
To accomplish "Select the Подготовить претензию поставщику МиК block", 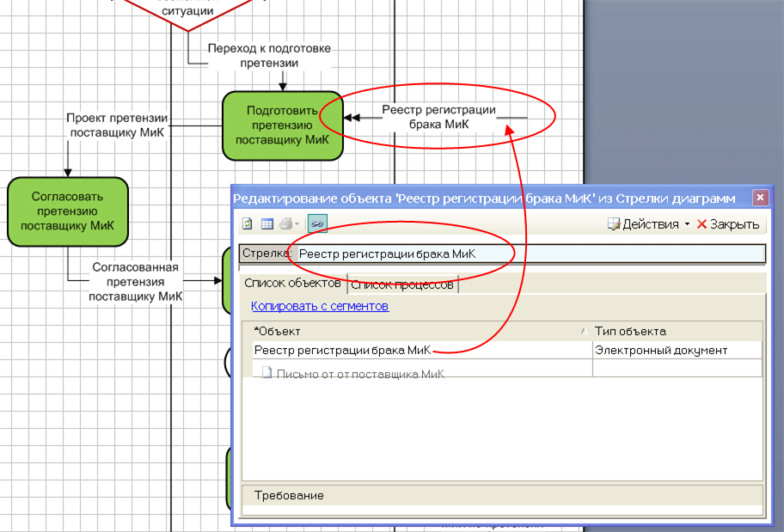I will click(x=282, y=125).
